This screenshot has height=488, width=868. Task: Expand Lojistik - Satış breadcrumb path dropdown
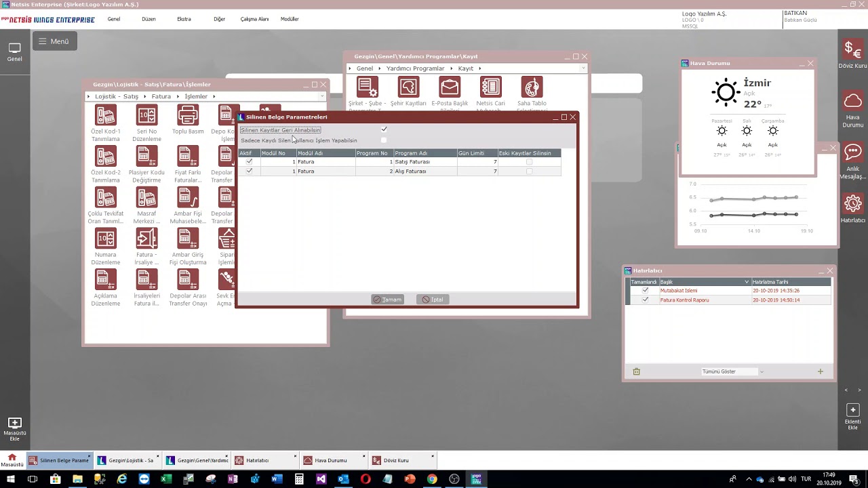pos(321,96)
